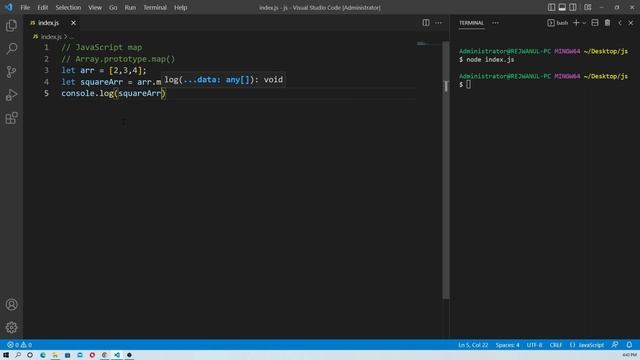640x360 pixels.
Task: Split the terminal
Action: (x=595, y=23)
